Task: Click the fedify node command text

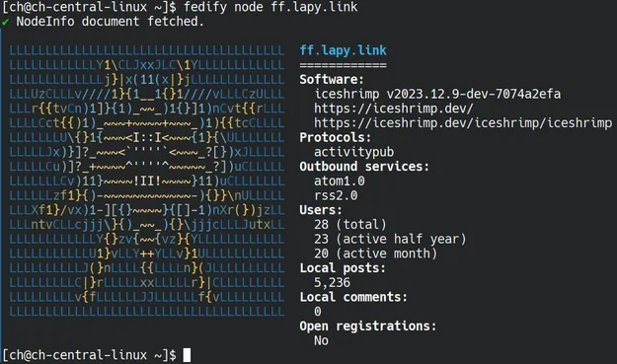Action: pos(270,7)
